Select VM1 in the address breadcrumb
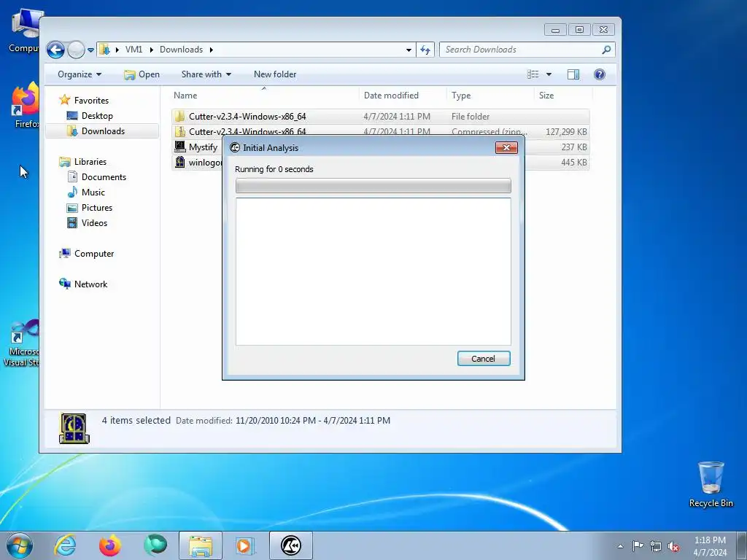 pyautogui.click(x=134, y=50)
